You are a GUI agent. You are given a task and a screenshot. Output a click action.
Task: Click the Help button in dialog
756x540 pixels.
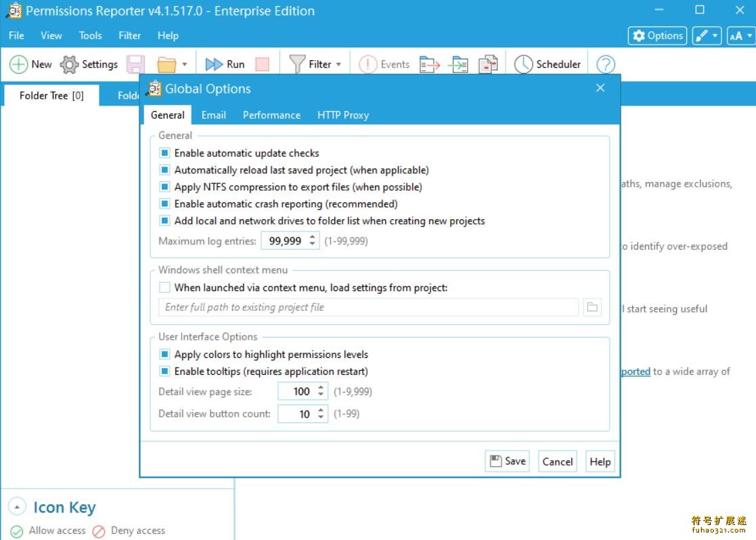pyautogui.click(x=600, y=462)
